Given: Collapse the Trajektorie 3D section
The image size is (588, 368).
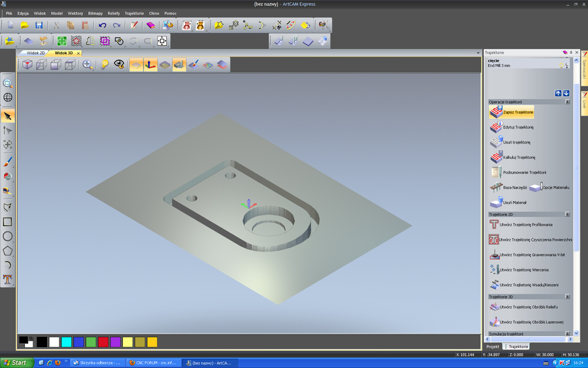Looking at the screenshot, I should (x=567, y=297).
